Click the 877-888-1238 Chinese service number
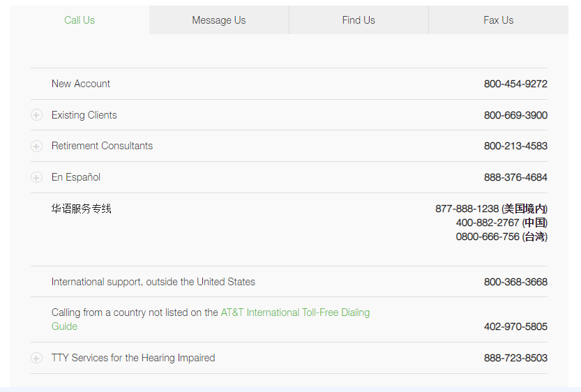This screenshot has width=581, height=392. [x=467, y=209]
